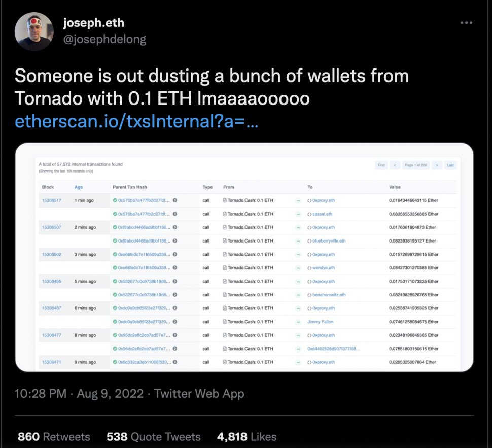
Task: Click the contract icon beside blueberryville.eth
Action: (309, 241)
